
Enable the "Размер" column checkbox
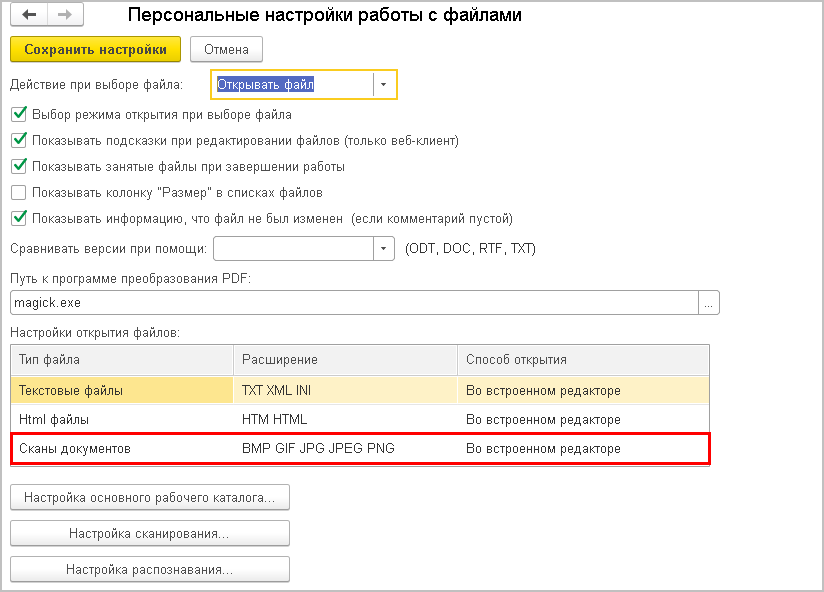point(18,192)
